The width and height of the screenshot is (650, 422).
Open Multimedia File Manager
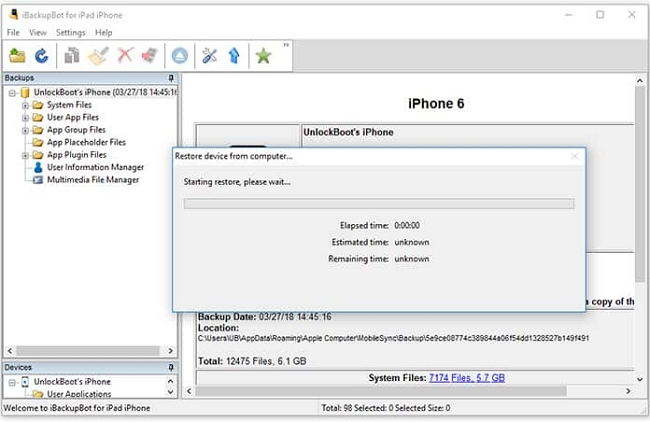click(x=93, y=179)
